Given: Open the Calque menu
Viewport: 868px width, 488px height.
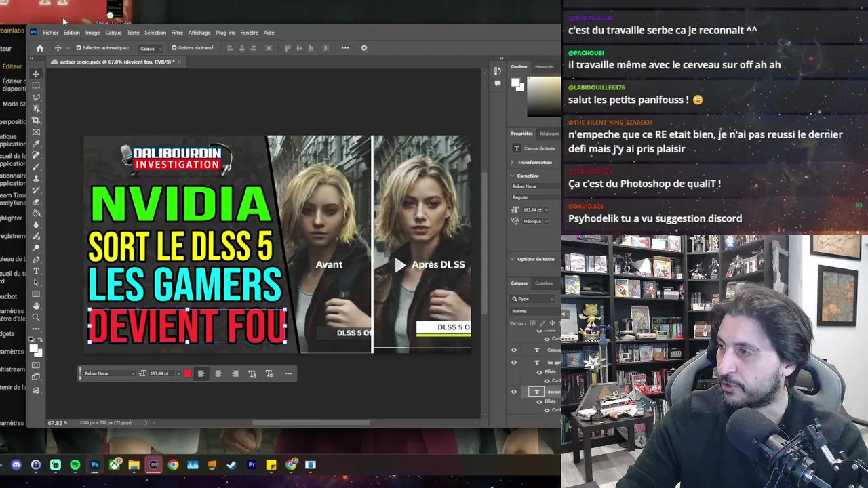Looking at the screenshot, I should (x=113, y=33).
